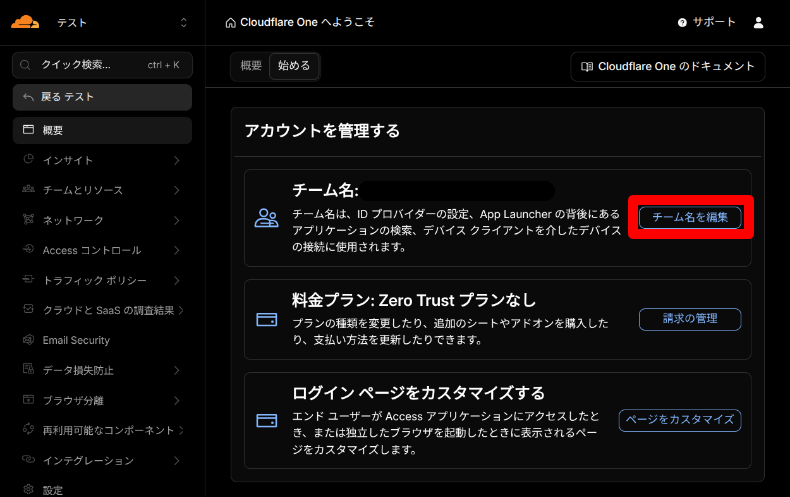Select 概要 in the sidebar
The image size is (790, 497).
click(102, 131)
